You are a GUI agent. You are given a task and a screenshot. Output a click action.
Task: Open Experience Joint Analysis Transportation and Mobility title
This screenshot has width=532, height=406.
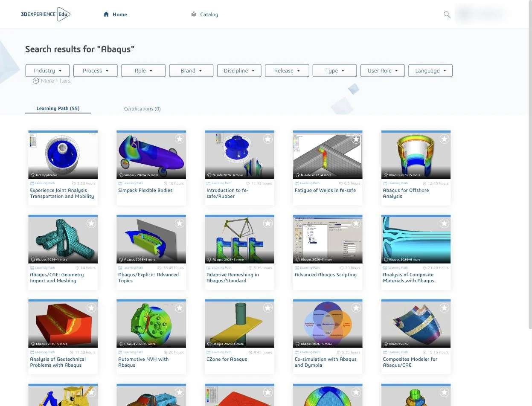62,193
